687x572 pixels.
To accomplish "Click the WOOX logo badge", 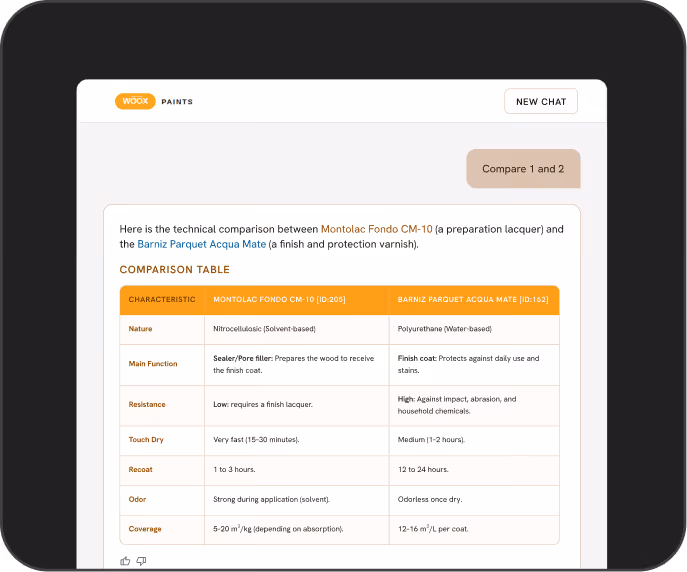I will click(135, 101).
